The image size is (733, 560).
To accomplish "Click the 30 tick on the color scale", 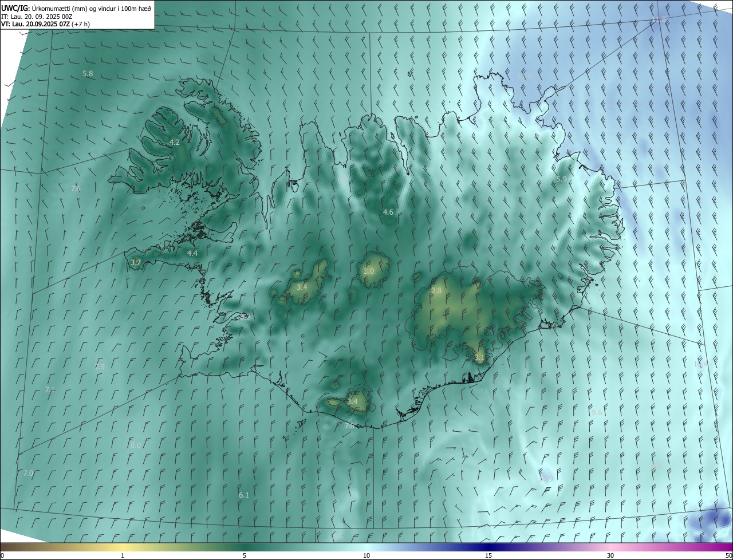I will point(610,555).
